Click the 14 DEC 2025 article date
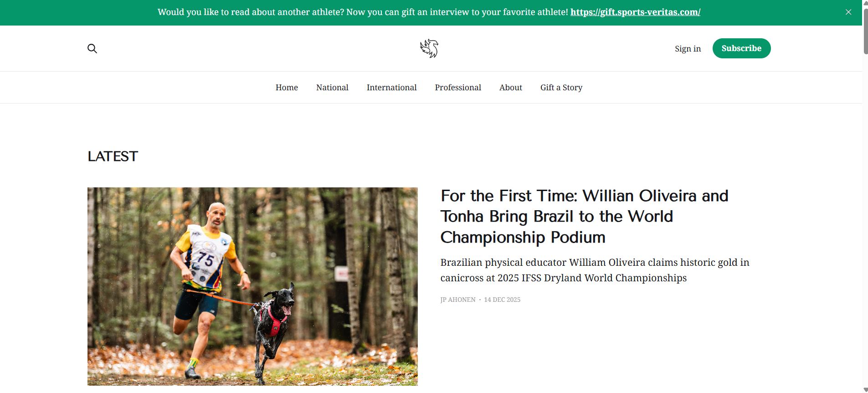 tap(502, 300)
